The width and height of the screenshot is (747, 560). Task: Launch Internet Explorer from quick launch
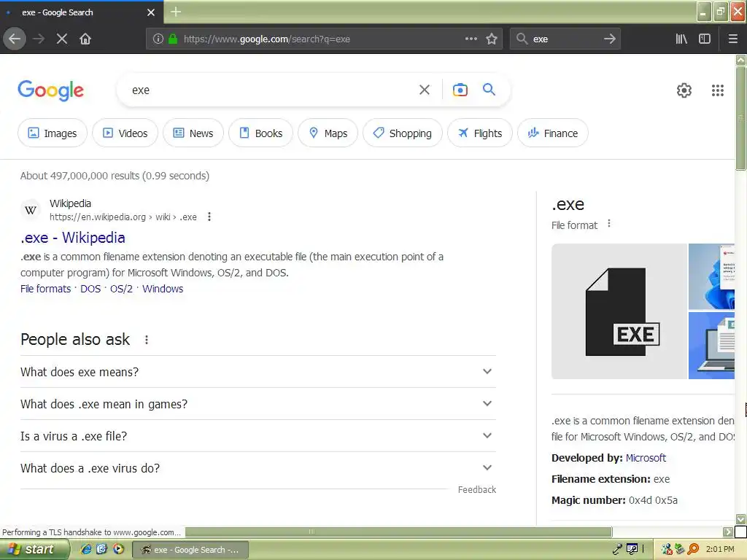(x=86, y=549)
